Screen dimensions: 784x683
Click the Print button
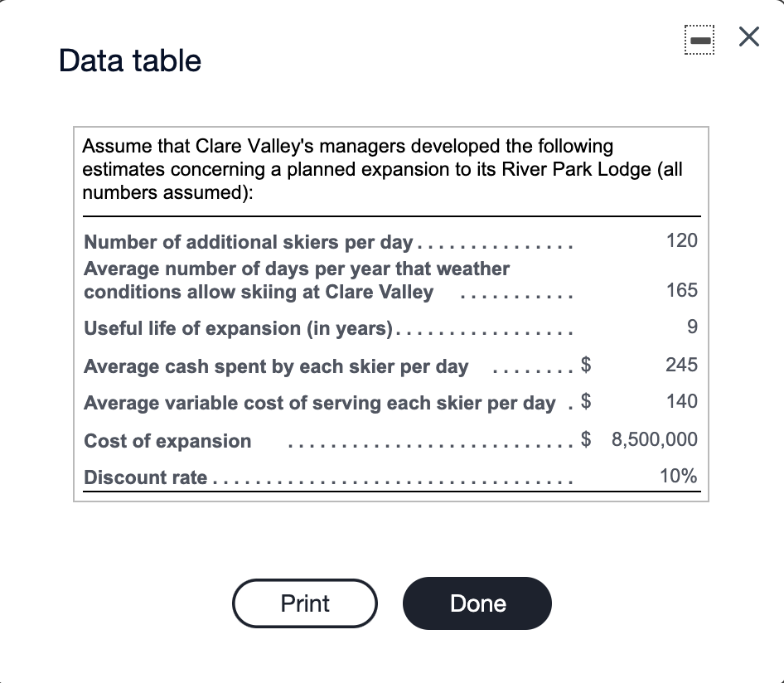(x=304, y=603)
